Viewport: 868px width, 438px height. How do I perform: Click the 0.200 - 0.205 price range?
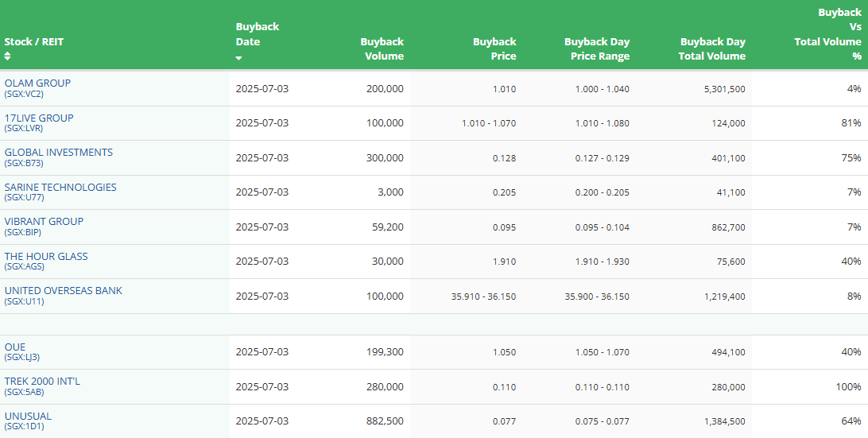pyautogui.click(x=603, y=192)
